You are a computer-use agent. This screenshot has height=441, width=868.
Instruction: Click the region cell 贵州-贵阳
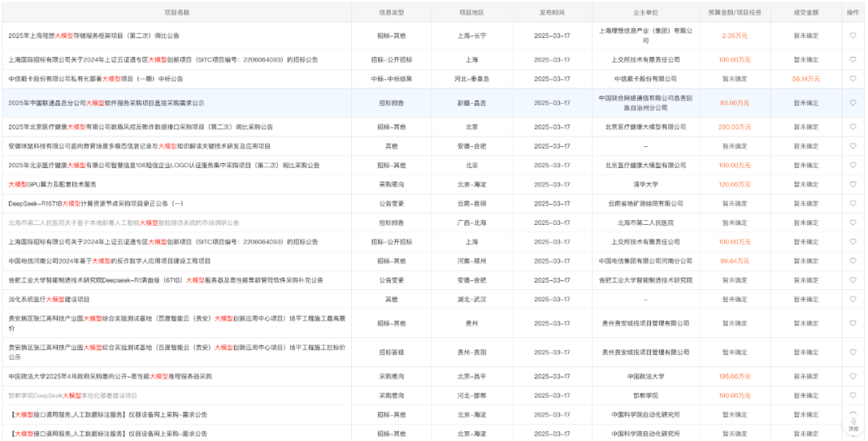click(472, 352)
